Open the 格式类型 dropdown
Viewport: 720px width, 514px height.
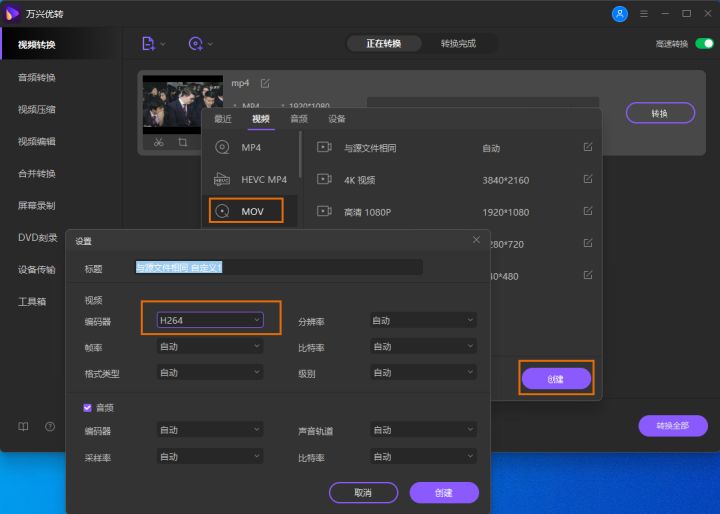(x=210, y=373)
